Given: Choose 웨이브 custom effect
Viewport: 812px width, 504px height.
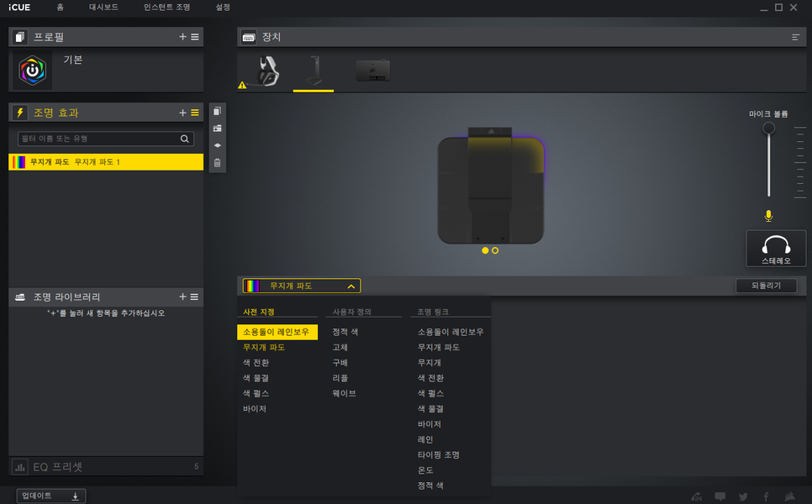Looking at the screenshot, I should coord(344,393).
